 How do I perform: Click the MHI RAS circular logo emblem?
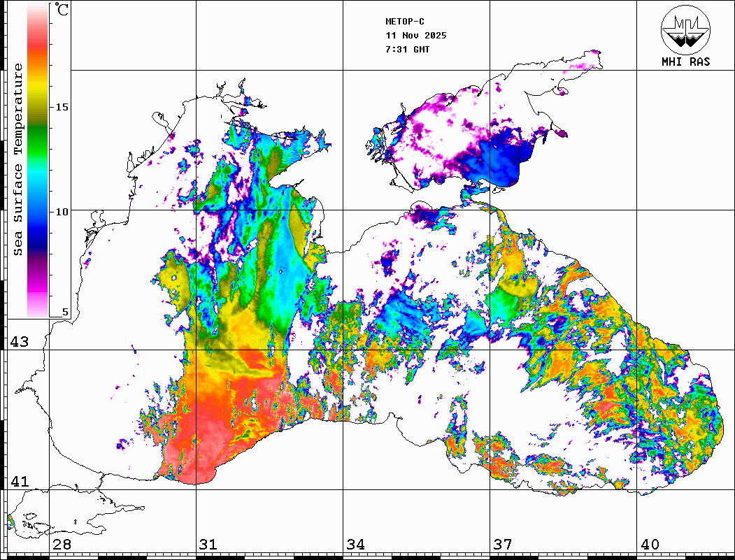tap(685, 29)
